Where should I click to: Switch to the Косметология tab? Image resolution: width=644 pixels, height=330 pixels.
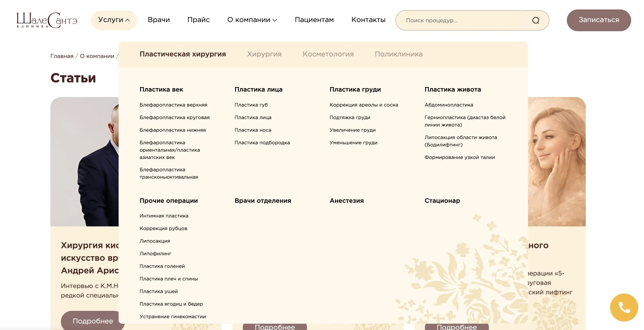tap(328, 54)
